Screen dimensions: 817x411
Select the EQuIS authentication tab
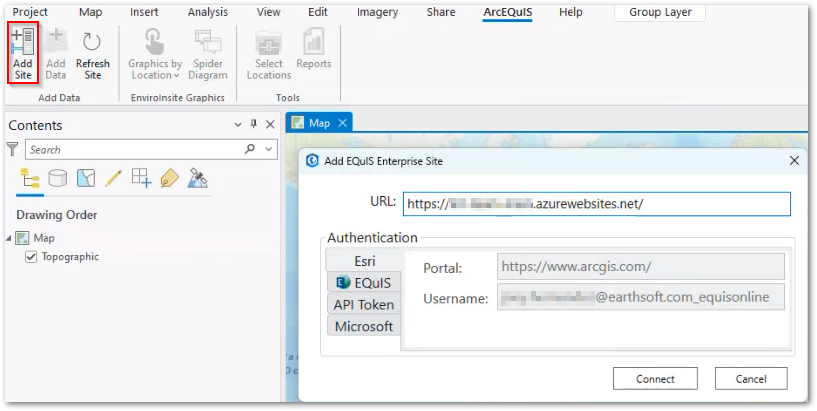[x=364, y=283]
